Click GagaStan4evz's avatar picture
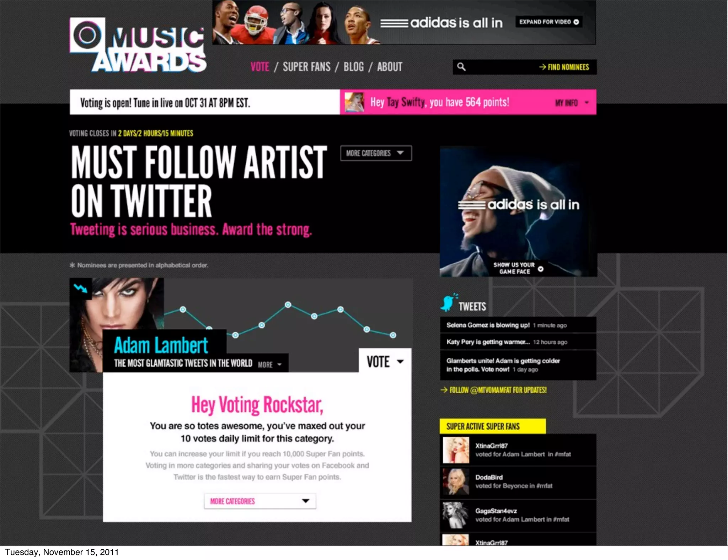728x560 pixels. [x=456, y=515]
